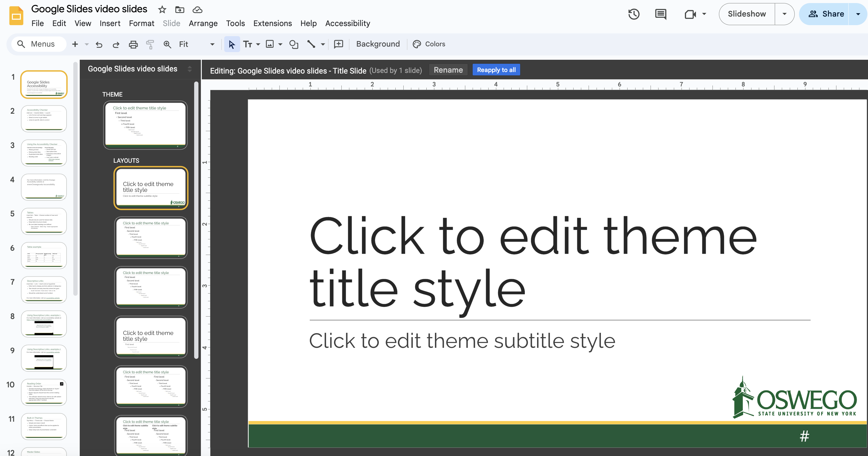Open the new slide layout dropdown arrow

[86, 44]
